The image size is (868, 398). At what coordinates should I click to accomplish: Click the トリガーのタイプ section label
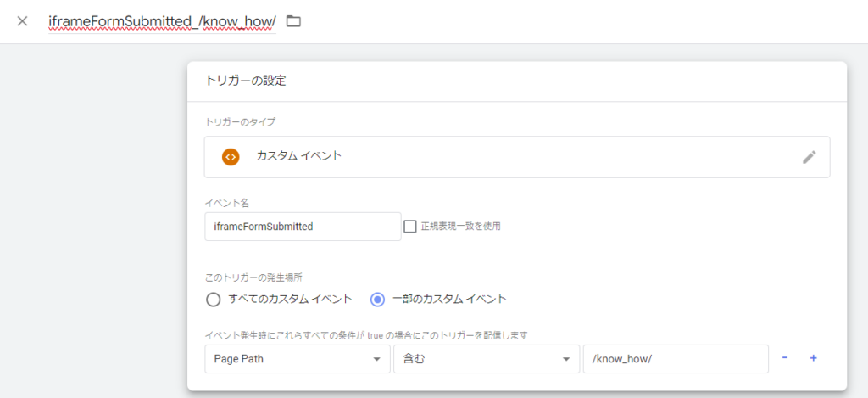(241, 122)
